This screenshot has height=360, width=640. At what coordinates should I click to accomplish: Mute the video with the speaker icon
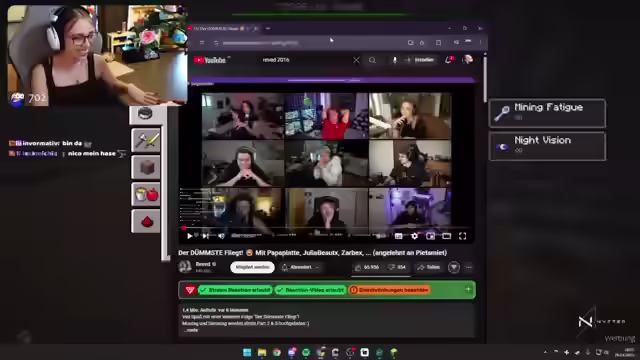coord(221,236)
